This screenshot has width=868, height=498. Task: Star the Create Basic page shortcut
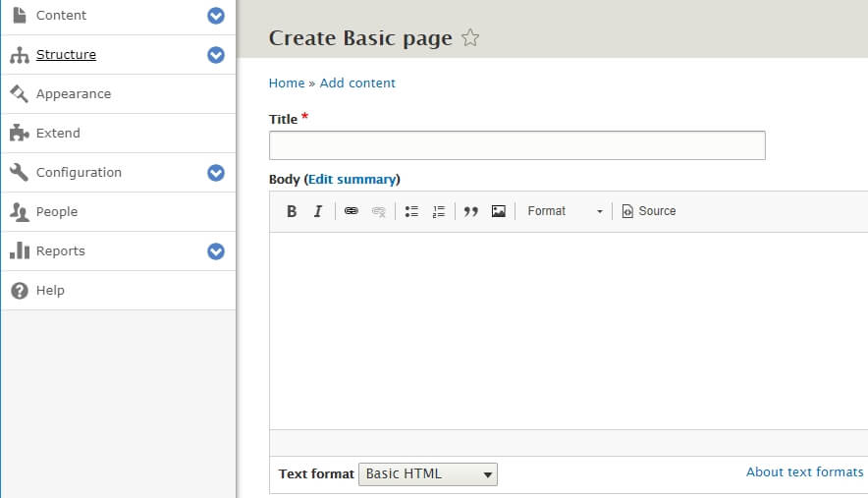(470, 38)
